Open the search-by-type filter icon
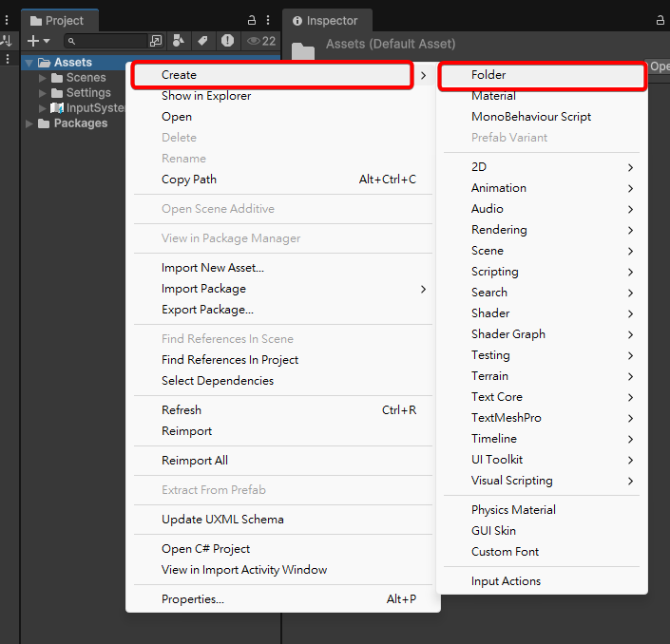Screen dimensions: 670x644 179,41
